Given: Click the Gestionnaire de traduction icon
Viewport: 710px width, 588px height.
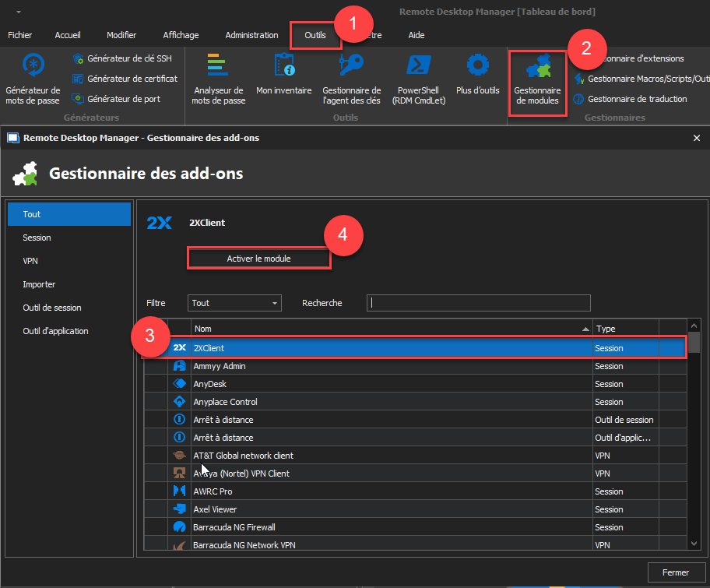Looking at the screenshot, I should pos(578,99).
